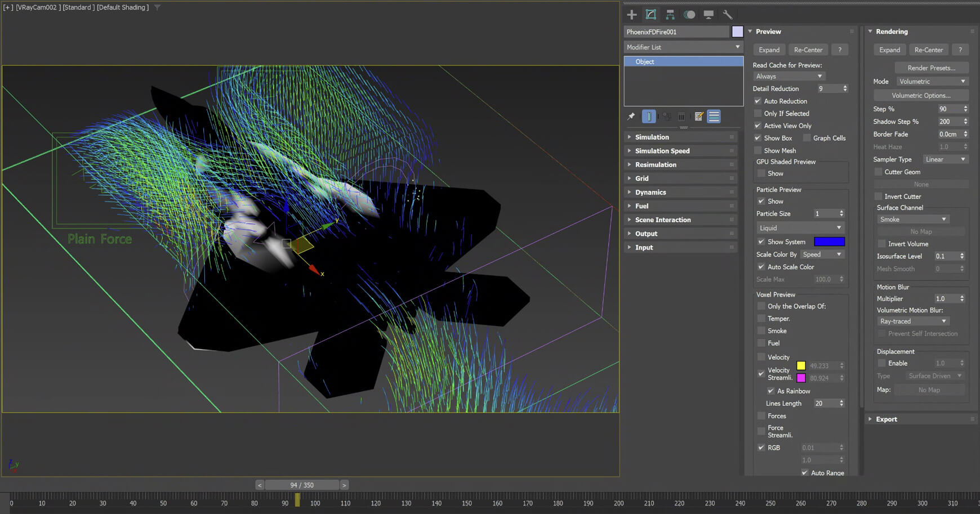Click the object color swatch beside name
This screenshot has width=980, height=514.
[737, 32]
